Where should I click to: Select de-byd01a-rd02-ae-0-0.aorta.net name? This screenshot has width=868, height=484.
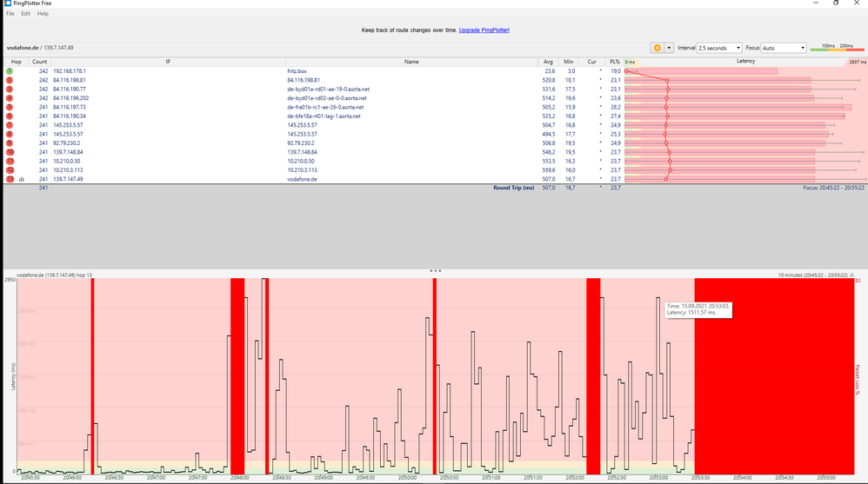(327, 98)
